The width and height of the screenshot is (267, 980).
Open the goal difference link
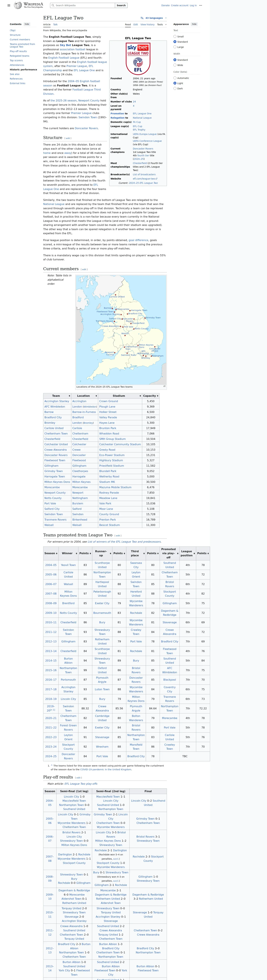138,240
